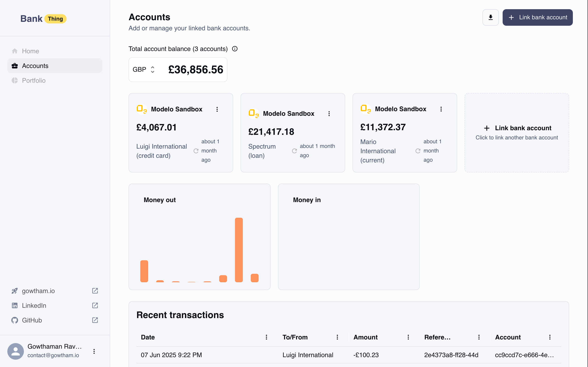Click the dashed Link bank account card
The width and height of the screenshot is (588, 367).
516,133
